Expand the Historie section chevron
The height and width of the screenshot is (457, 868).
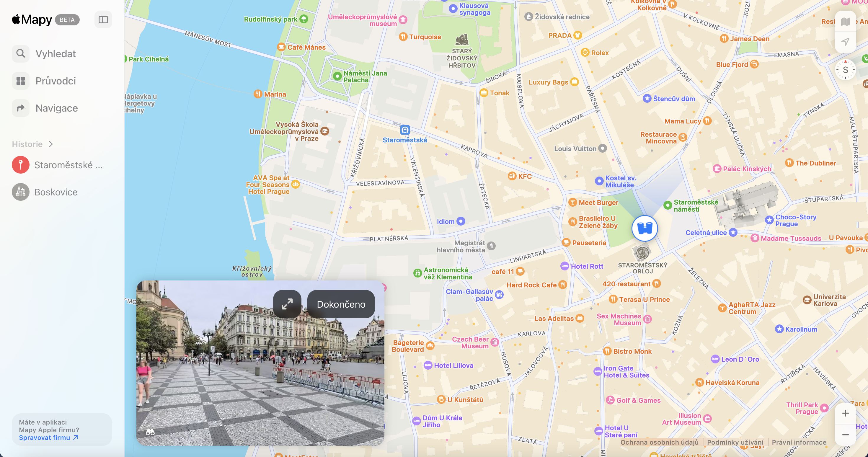[51, 144]
